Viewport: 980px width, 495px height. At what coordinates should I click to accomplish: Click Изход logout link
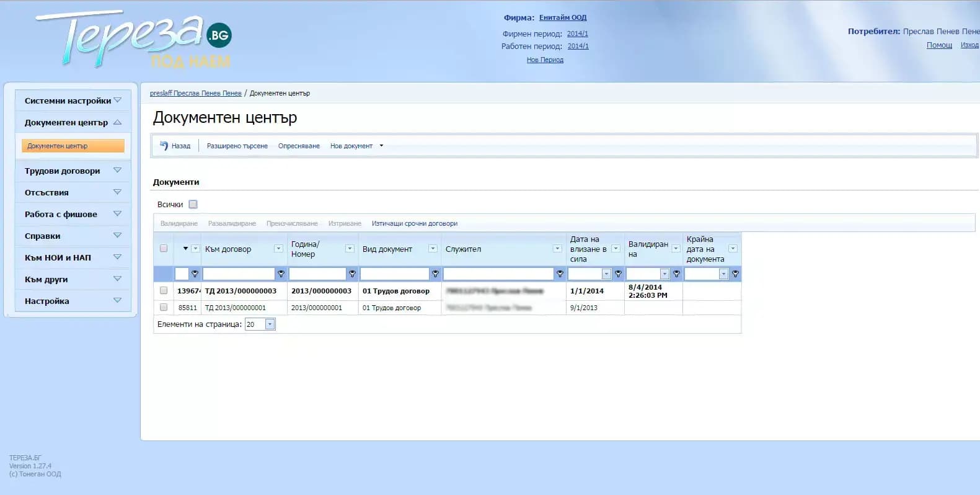969,45
